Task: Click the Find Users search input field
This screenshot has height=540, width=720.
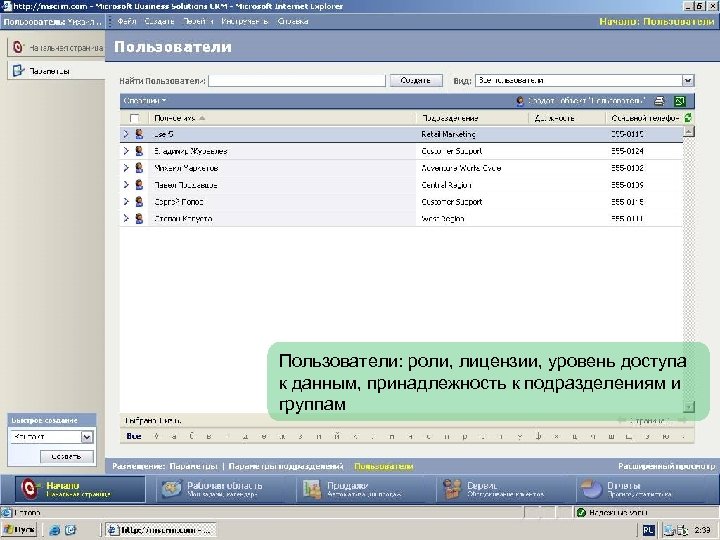Action: click(x=297, y=80)
